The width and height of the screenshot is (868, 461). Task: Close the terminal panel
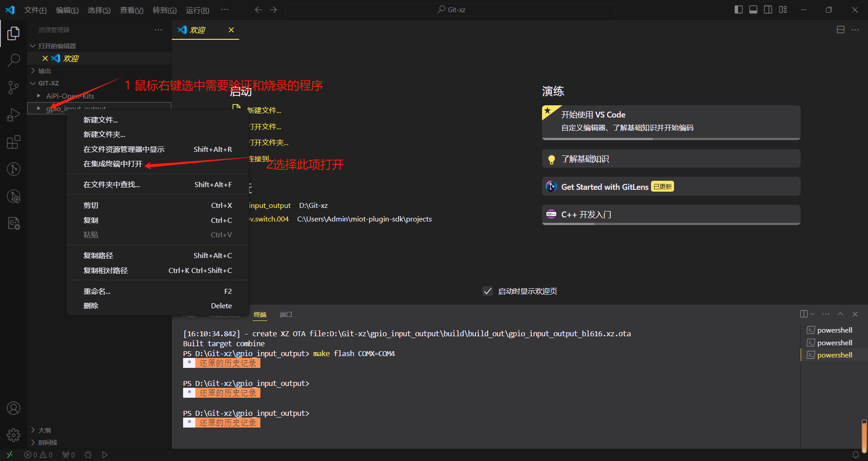(855, 314)
